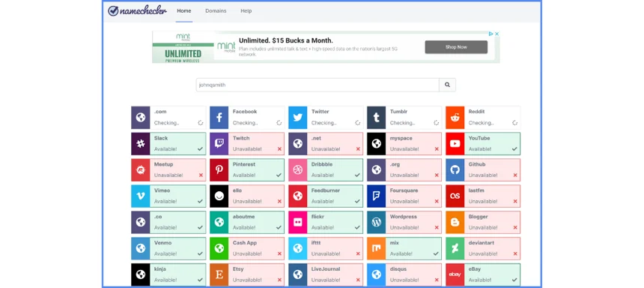This screenshot has width=644, height=288.
Task: Click the Github red X mark
Action: [x=515, y=175]
